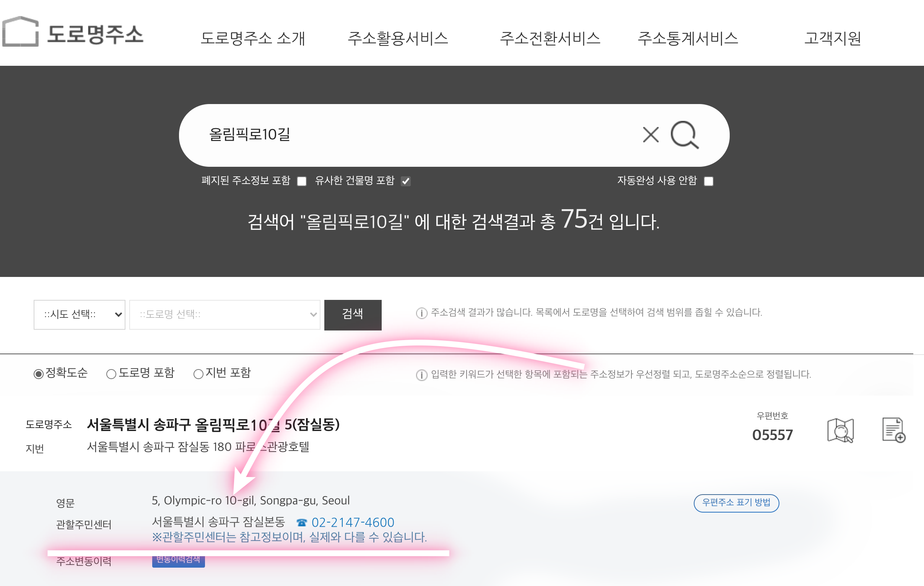This screenshot has width=924, height=586.
Task: Open the 시도 선택 dropdown
Action: (80, 315)
